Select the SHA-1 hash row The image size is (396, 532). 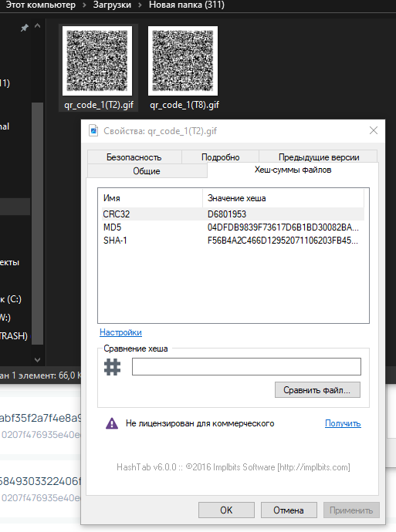coord(232,241)
